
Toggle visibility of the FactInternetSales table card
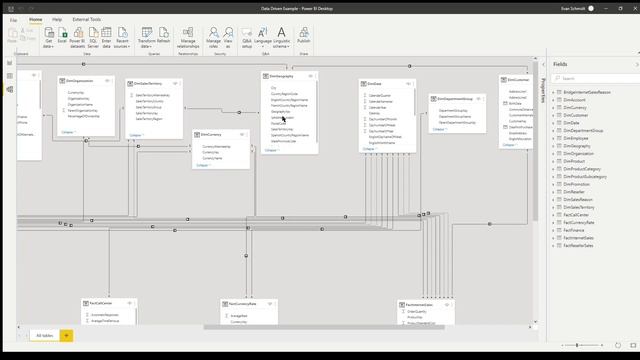point(447,305)
